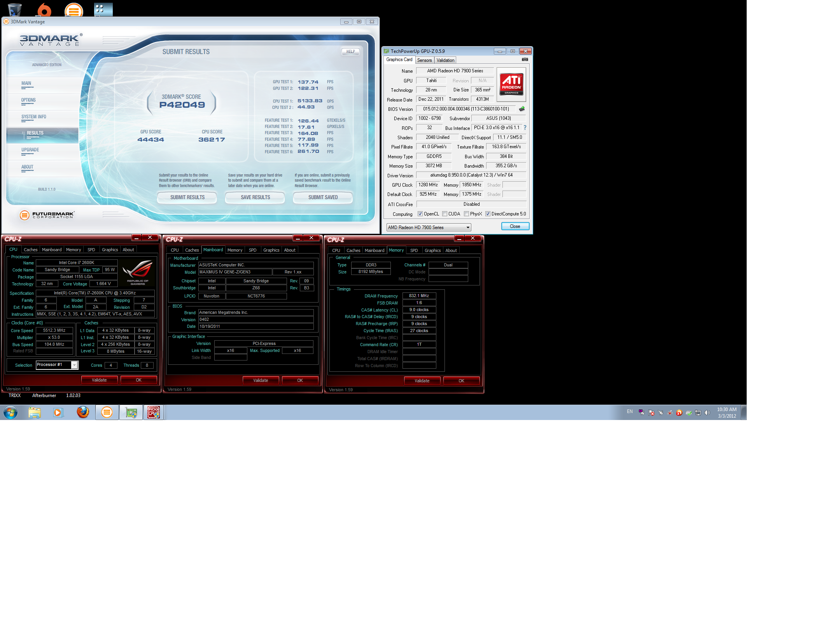Click the Republic of Gamers logo in CPU-Z
Image resolution: width=840 pixels, height=630 pixels.
pyautogui.click(x=138, y=273)
